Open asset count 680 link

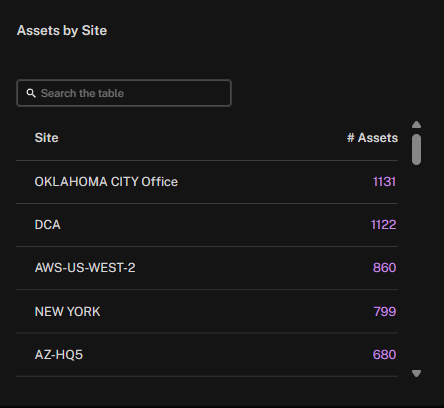[384, 355]
